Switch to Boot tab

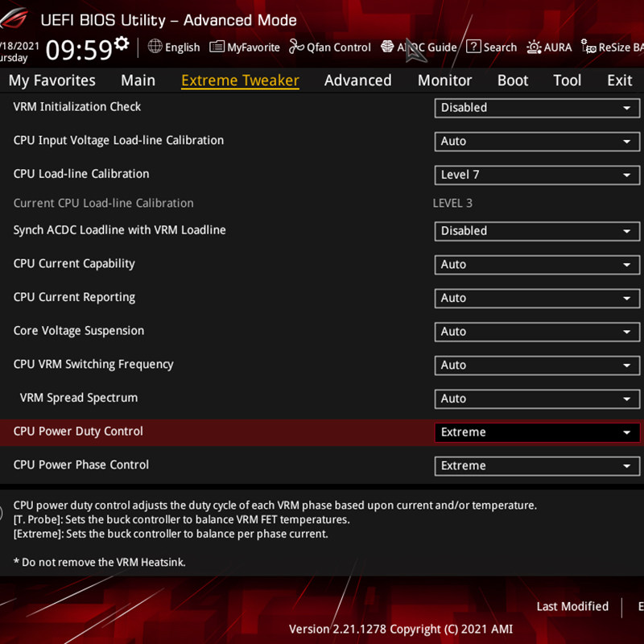[x=513, y=80]
